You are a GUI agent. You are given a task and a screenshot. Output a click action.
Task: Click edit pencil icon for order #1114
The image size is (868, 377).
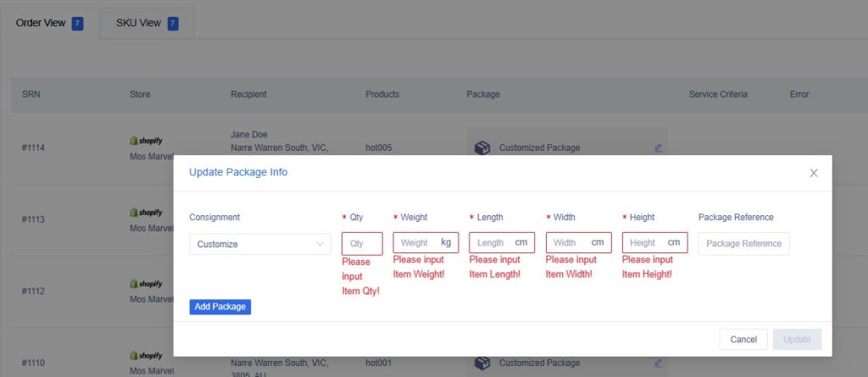[x=658, y=147]
